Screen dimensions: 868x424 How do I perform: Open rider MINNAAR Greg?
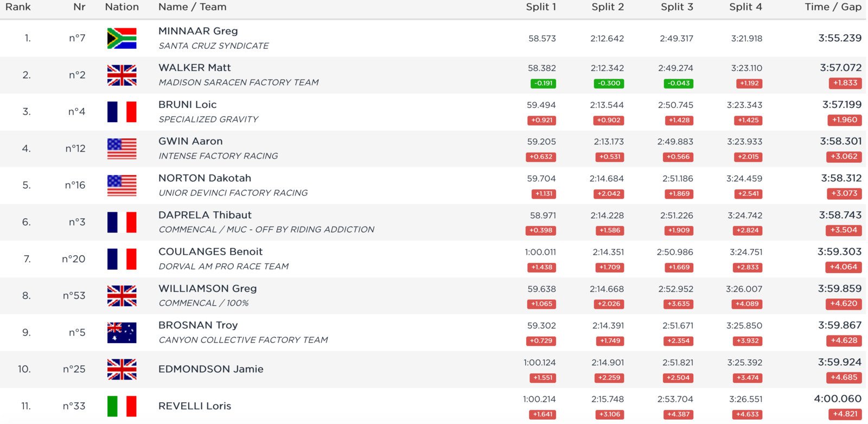[x=198, y=31]
